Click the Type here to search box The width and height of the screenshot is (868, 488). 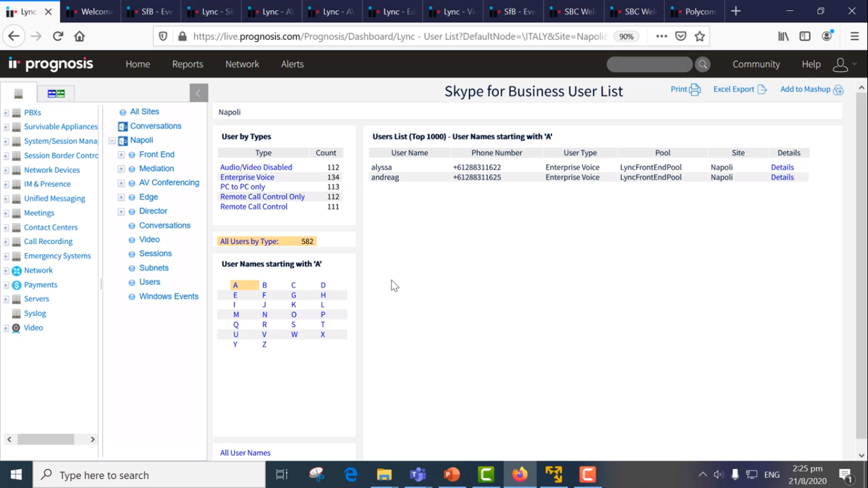click(149, 475)
